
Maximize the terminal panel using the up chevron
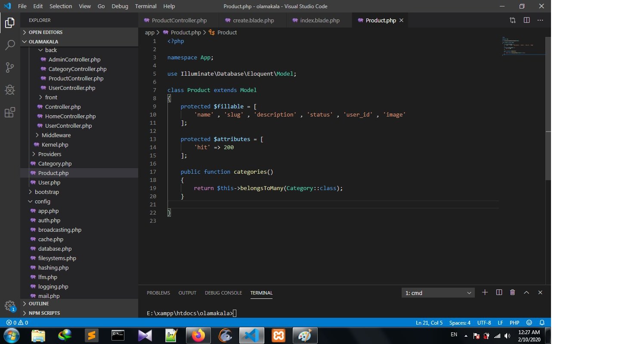(x=526, y=292)
